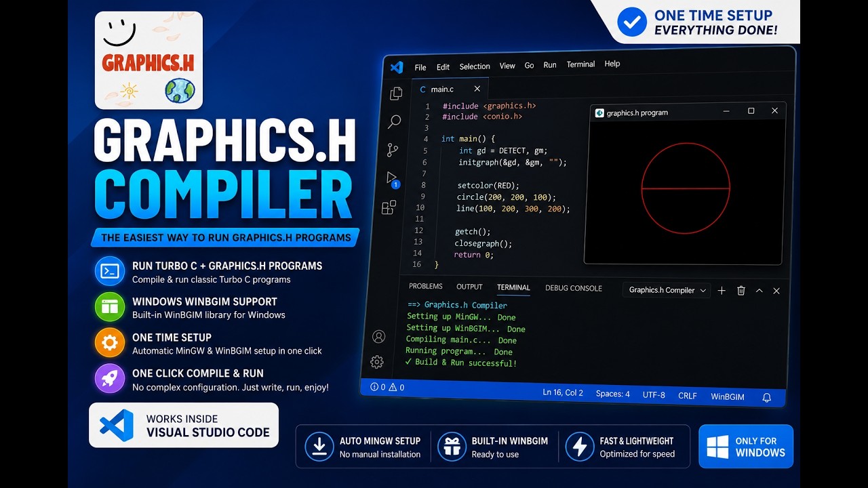Open the File menu
The width and height of the screenshot is (868, 488).
coord(420,67)
